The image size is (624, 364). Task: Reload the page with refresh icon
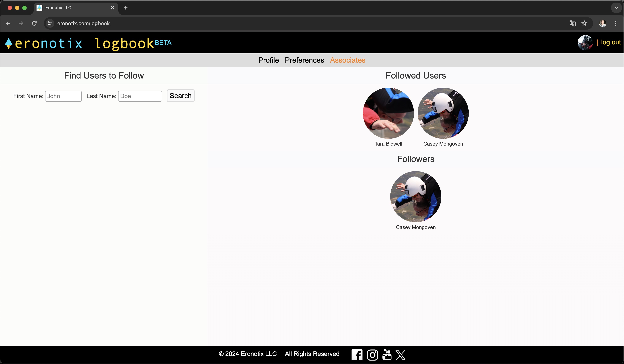(34, 23)
